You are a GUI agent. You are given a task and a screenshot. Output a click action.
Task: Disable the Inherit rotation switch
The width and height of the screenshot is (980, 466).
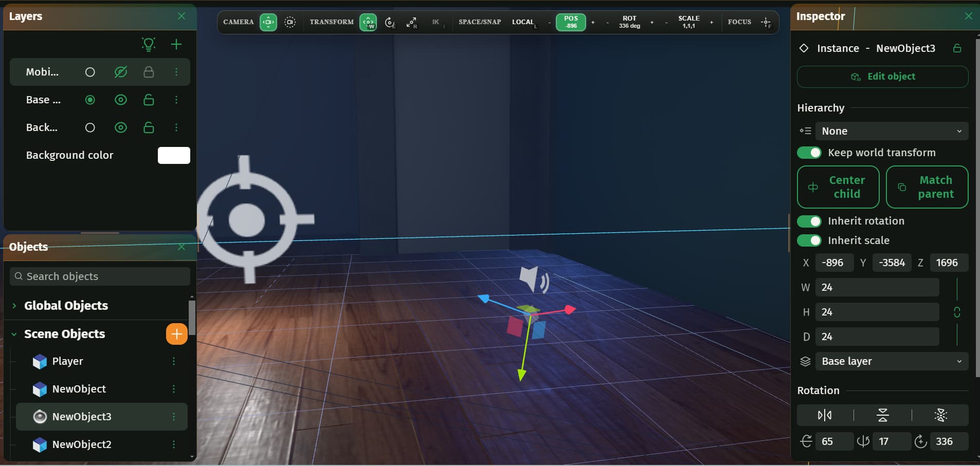point(809,221)
